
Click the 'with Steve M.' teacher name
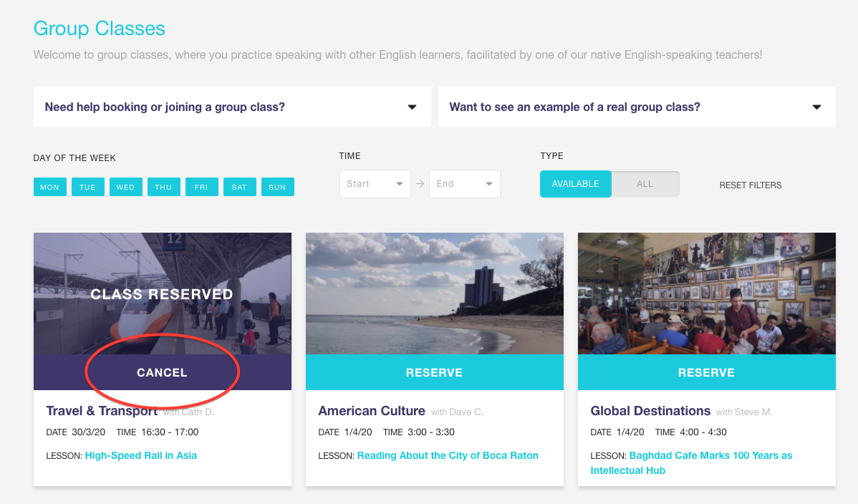(x=744, y=412)
